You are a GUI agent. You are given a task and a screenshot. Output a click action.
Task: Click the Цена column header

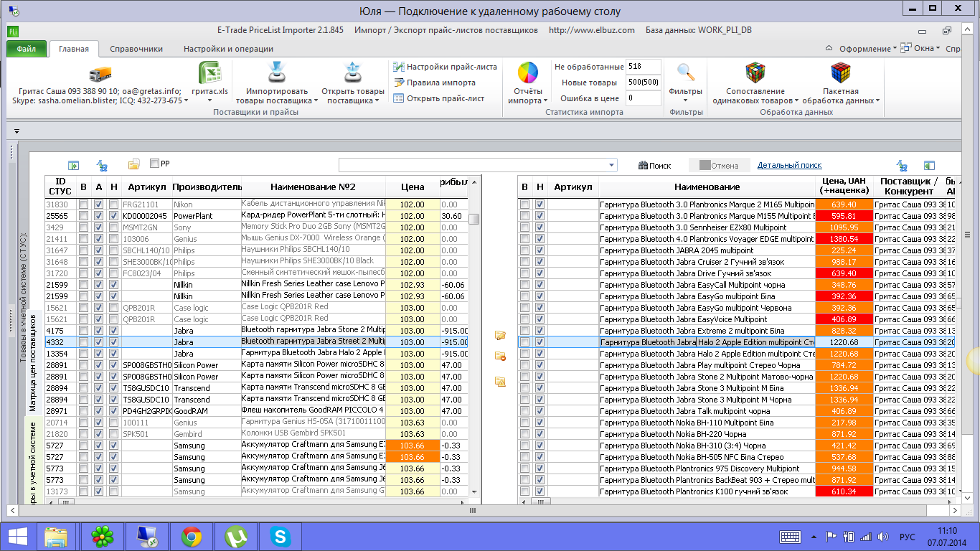(x=413, y=187)
